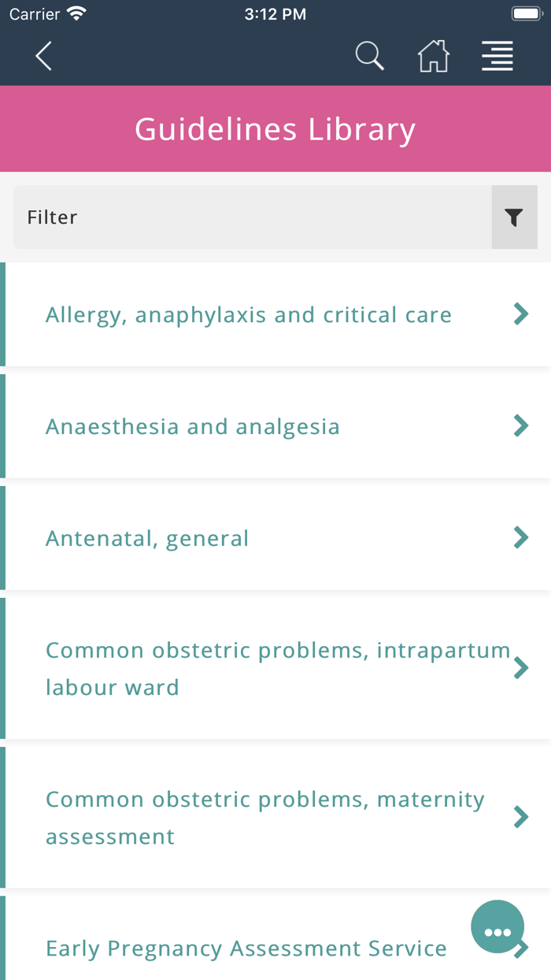Open Allergy, anaphylaxis and critical care guidelines
551x980 pixels.
[x=248, y=314]
